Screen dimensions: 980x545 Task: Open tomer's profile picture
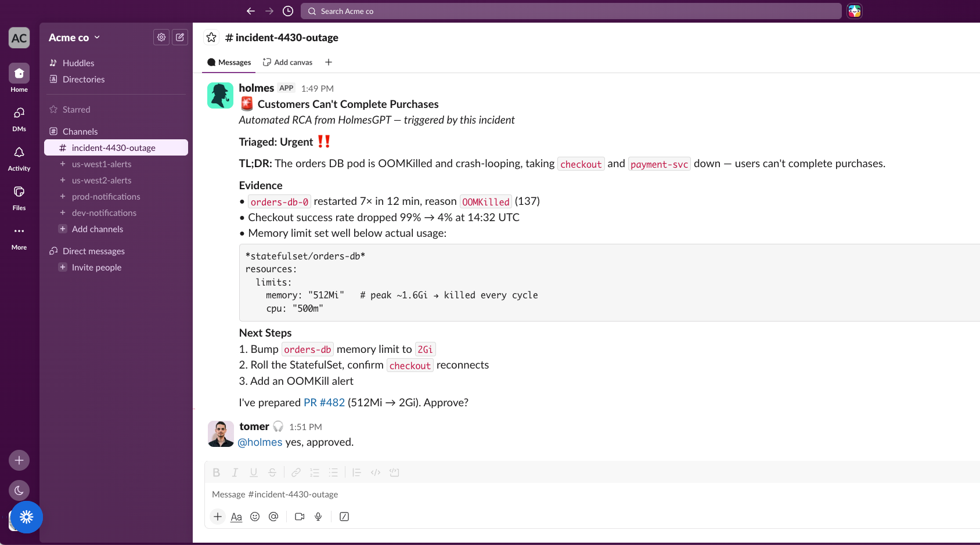pos(221,434)
